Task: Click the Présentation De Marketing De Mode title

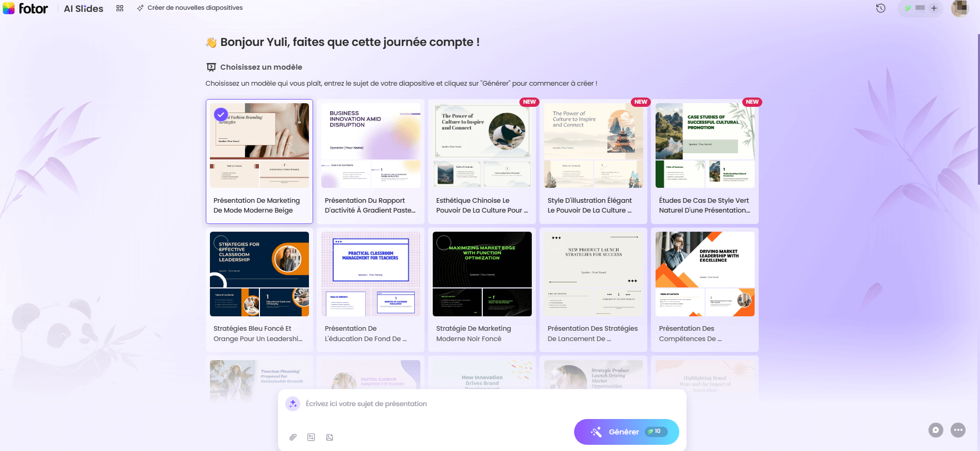Action: point(256,205)
